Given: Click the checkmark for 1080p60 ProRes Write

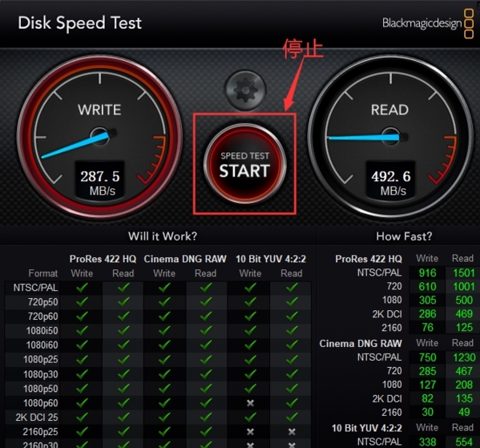Looking at the screenshot, I should coord(82,402).
